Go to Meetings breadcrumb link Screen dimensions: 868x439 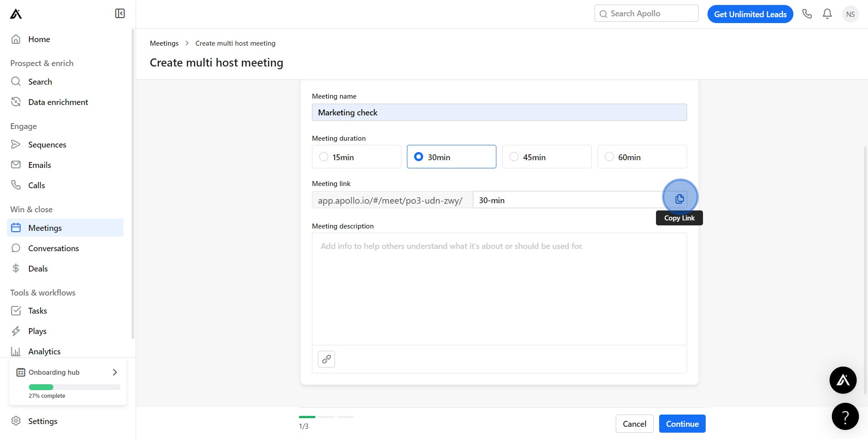point(164,43)
